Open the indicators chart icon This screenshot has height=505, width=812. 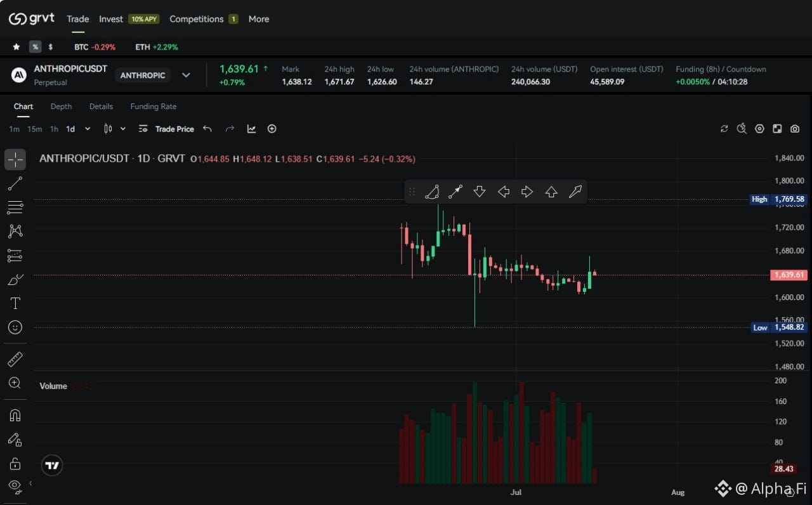tap(251, 129)
